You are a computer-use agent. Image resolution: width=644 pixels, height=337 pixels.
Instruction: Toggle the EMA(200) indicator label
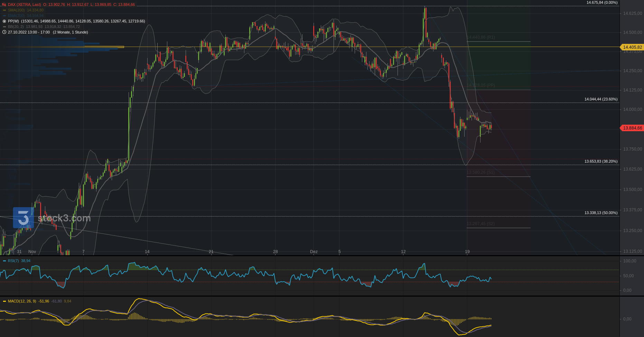[x=16, y=16]
